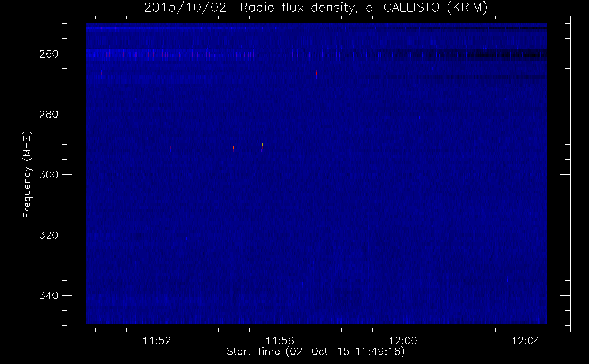
Task: Click the 12:04 time tick label
Action: 526,341
